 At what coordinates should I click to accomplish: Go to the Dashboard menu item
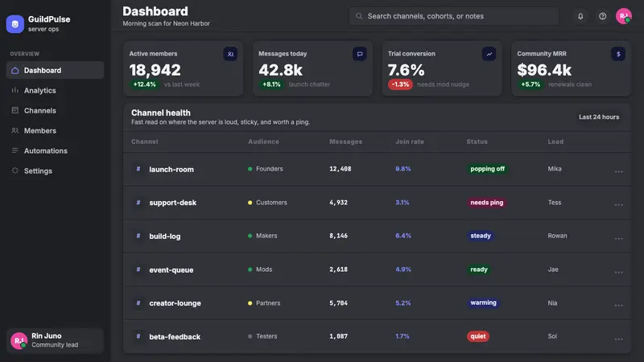pos(55,70)
